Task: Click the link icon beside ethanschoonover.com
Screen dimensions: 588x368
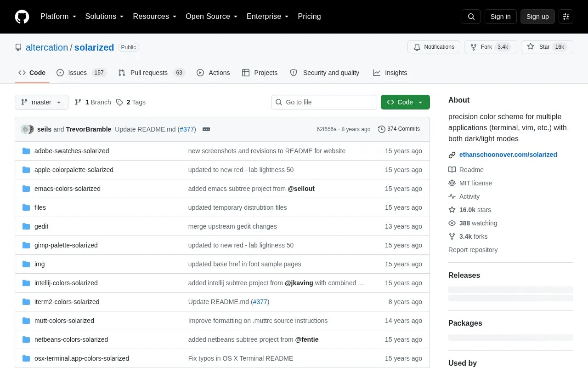Action: click(x=452, y=155)
